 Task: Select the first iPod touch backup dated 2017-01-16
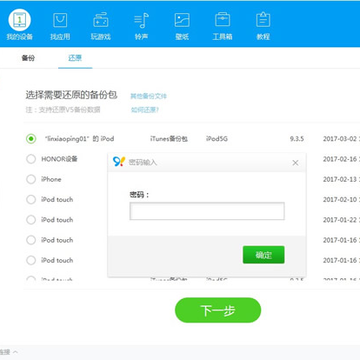pyautogui.click(x=31, y=240)
